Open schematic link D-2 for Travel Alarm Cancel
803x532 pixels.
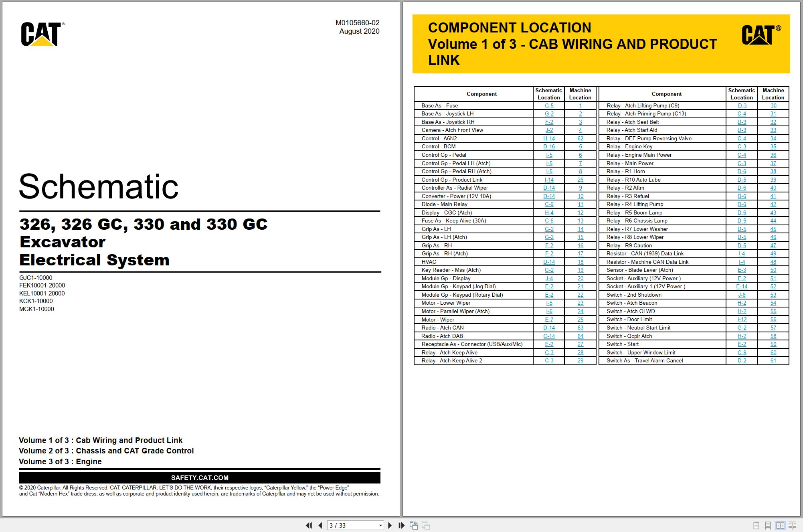(x=742, y=361)
